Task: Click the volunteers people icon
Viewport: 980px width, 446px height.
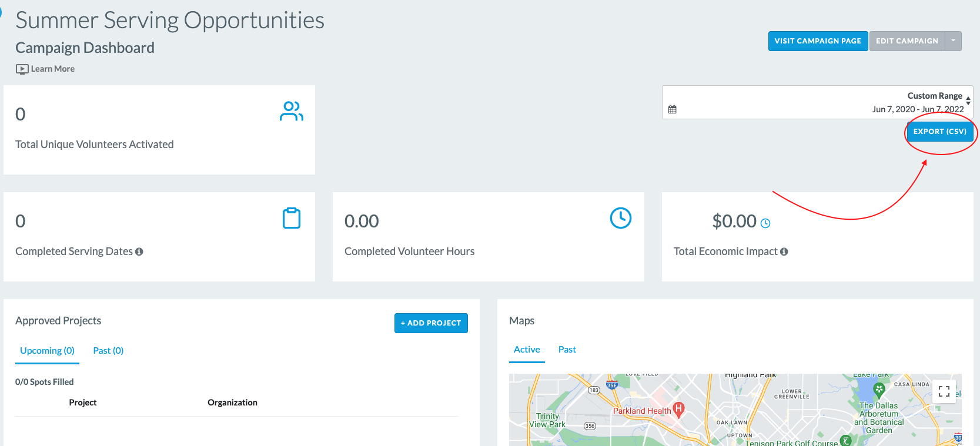Action: pyautogui.click(x=292, y=111)
